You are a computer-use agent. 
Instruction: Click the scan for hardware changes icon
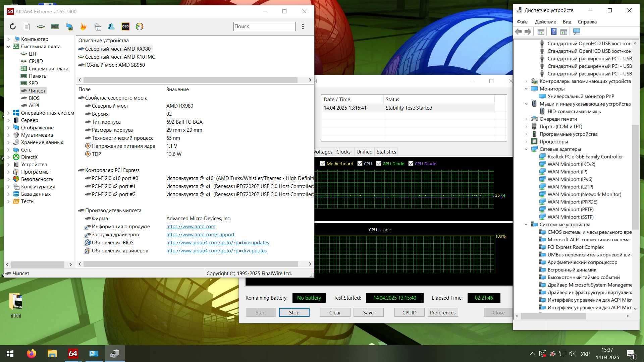click(x=577, y=32)
